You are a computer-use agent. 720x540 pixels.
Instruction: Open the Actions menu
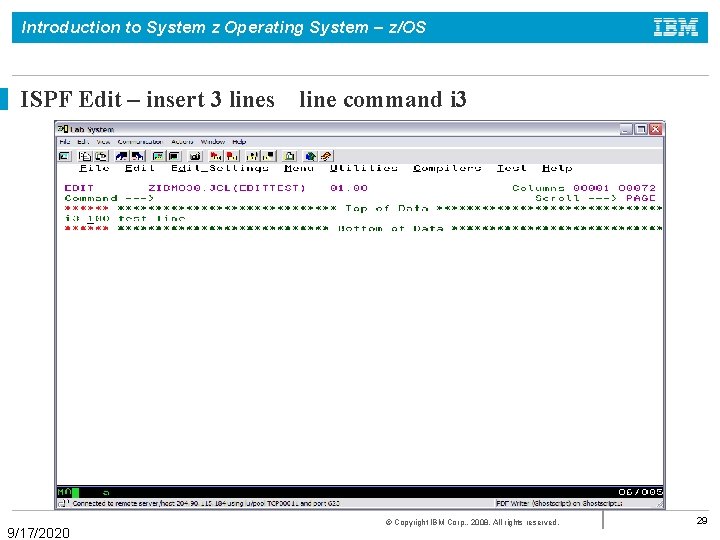(x=182, y=142)
